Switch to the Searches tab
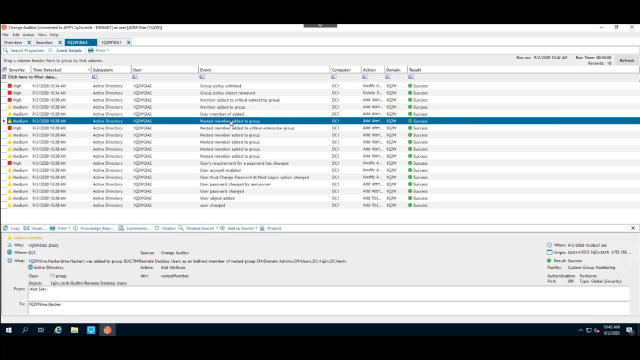 (x=44, y=42)
